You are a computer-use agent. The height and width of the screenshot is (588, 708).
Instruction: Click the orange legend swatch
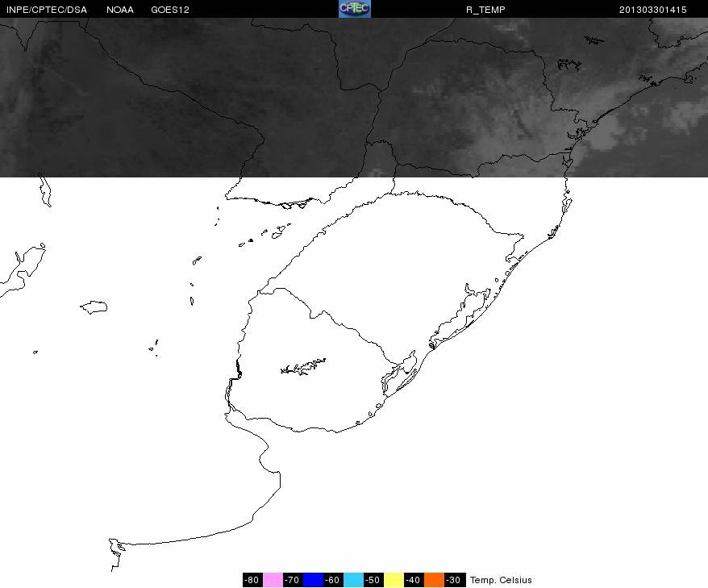(434, 580)
